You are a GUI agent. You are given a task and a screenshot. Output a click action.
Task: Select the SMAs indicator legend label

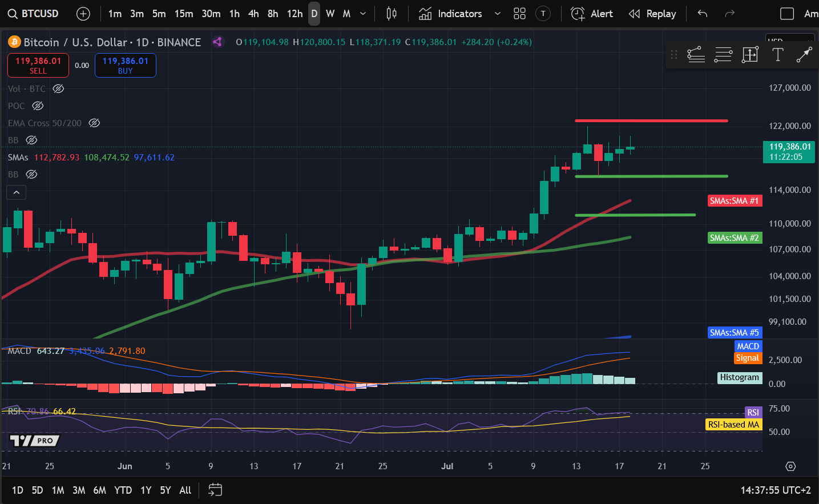point(18,157)
